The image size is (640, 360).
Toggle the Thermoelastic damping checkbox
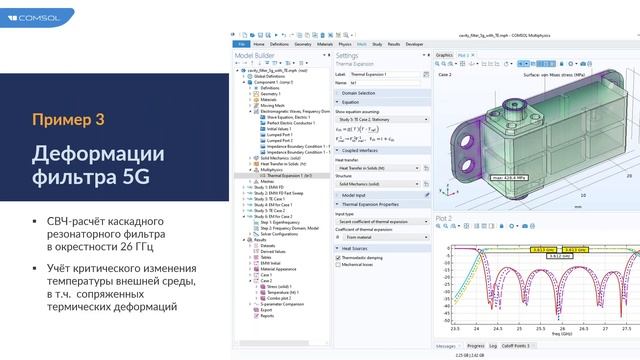tap(338, 258)
